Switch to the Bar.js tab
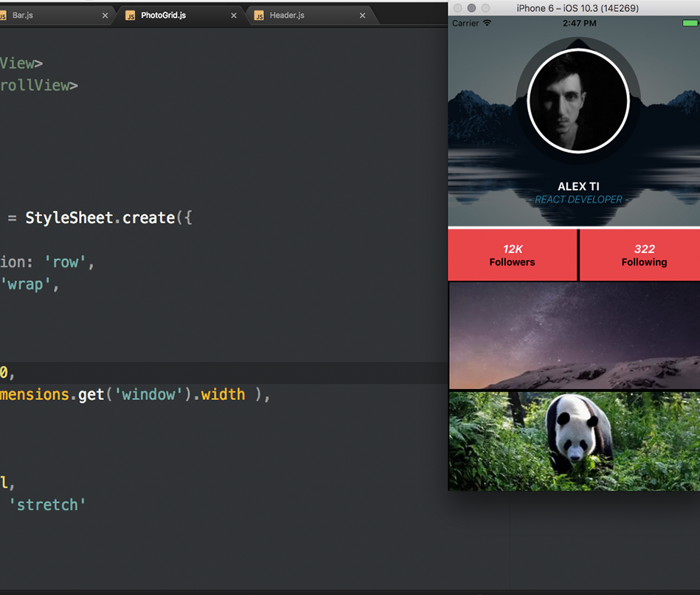The height and width of the screenshot is (595, 700). click(24, 16)
